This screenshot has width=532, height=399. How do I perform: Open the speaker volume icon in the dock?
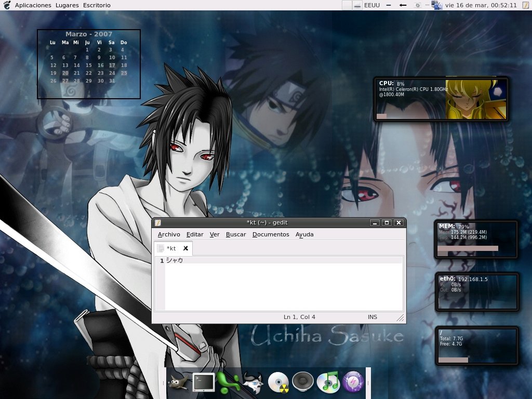tap(303, 382)
